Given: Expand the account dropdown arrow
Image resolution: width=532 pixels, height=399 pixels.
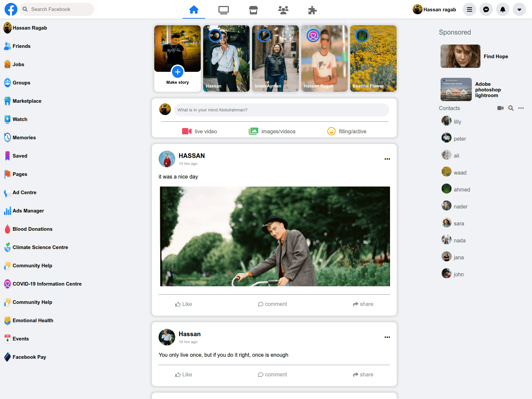Looking at the screenshot, I should pyautogui.click(x=519, y=9).
